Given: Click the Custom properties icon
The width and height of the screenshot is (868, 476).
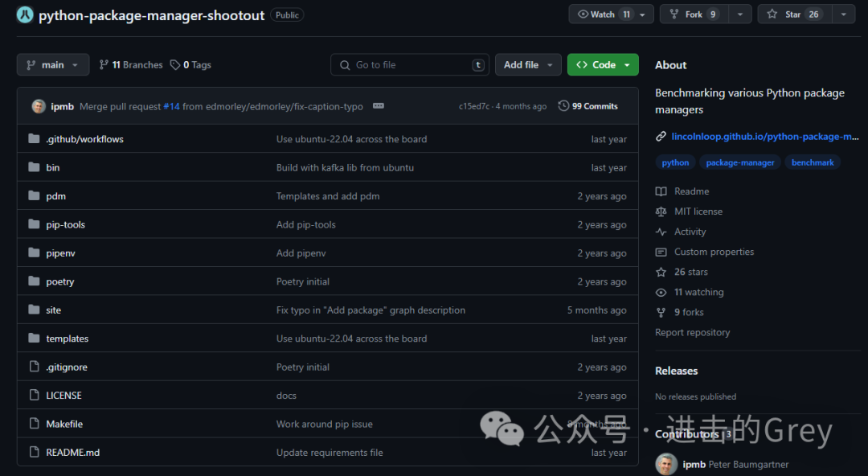Looking at the screenshot, I should point(661,252).
